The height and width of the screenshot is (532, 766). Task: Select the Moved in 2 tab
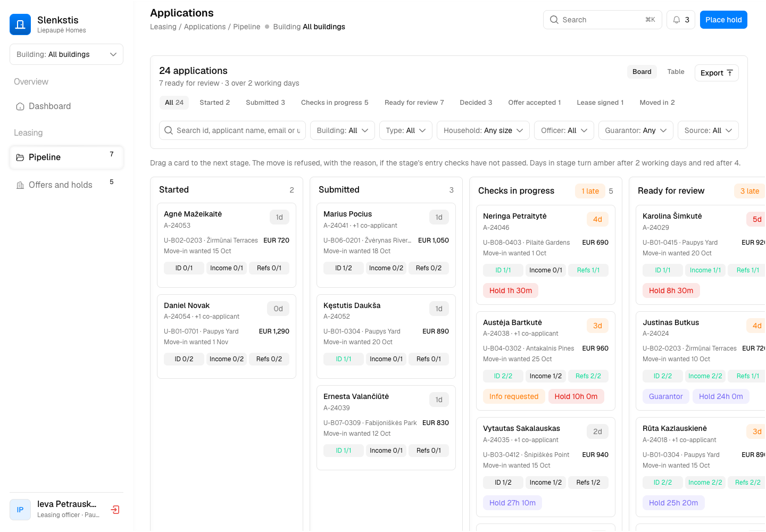coord(657,103)
